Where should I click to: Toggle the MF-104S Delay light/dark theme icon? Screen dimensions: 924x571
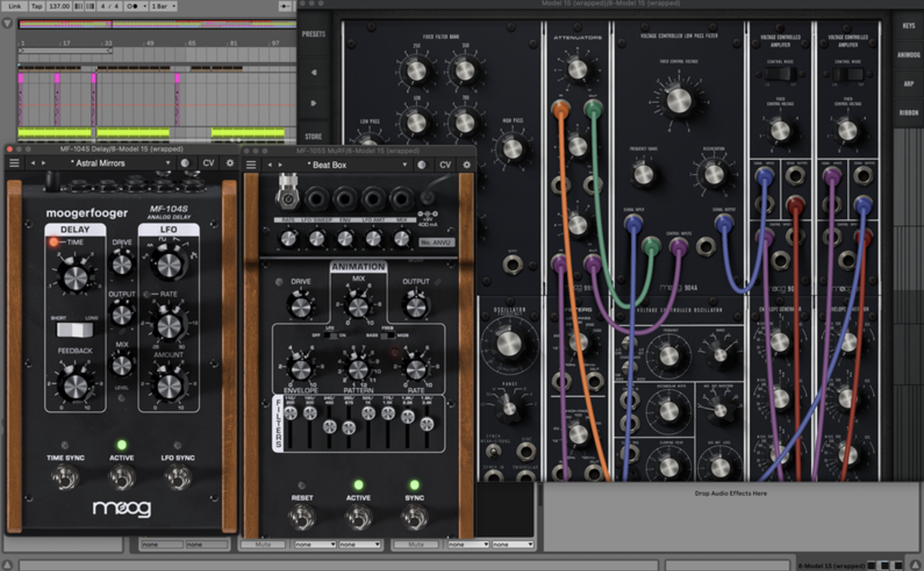point(185,163)
